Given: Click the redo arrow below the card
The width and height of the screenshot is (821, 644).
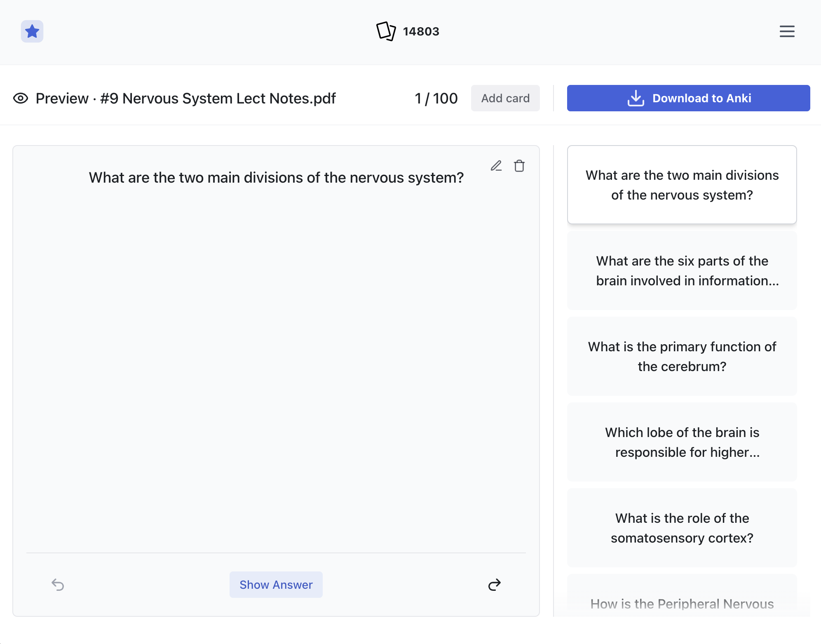Looking at the screenshot, I should (494, 584).
